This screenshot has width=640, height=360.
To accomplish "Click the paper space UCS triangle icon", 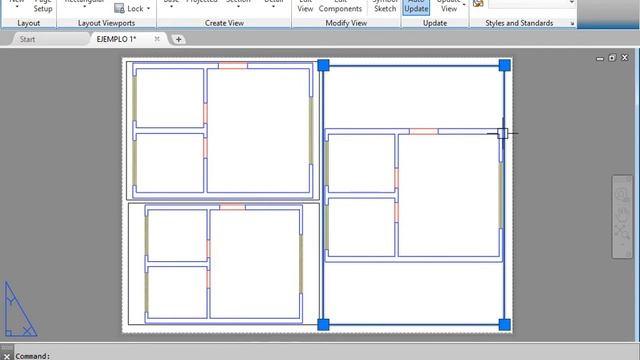I will (20, 309).
